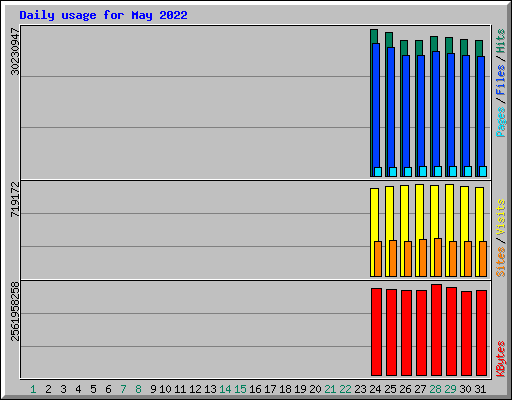The image size is (512, 400).
Task: Click day label 26 on the axis
Action: (x=405, y=389)
